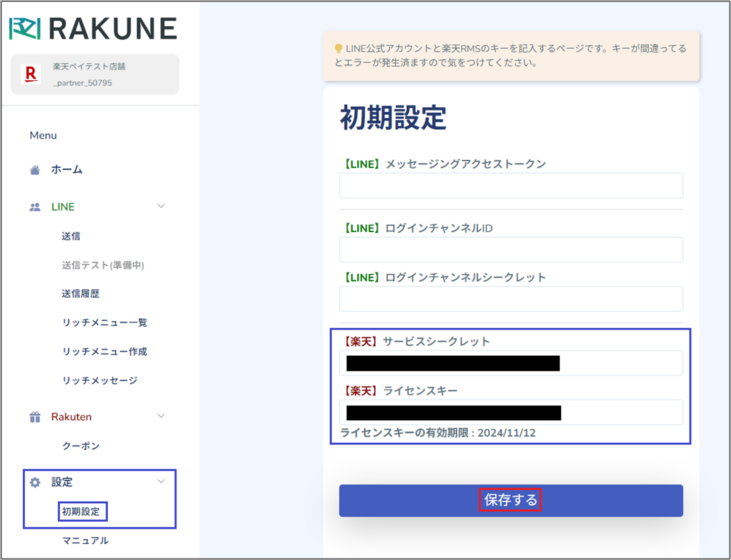731x560 pixels.
Task: Click the RAKUNE logo
Action: point(93,29)
